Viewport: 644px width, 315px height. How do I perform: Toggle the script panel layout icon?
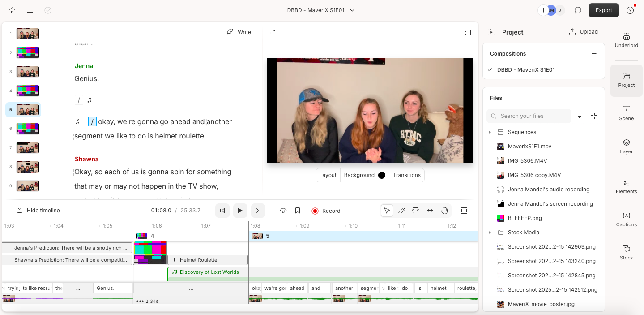[468, 32]
